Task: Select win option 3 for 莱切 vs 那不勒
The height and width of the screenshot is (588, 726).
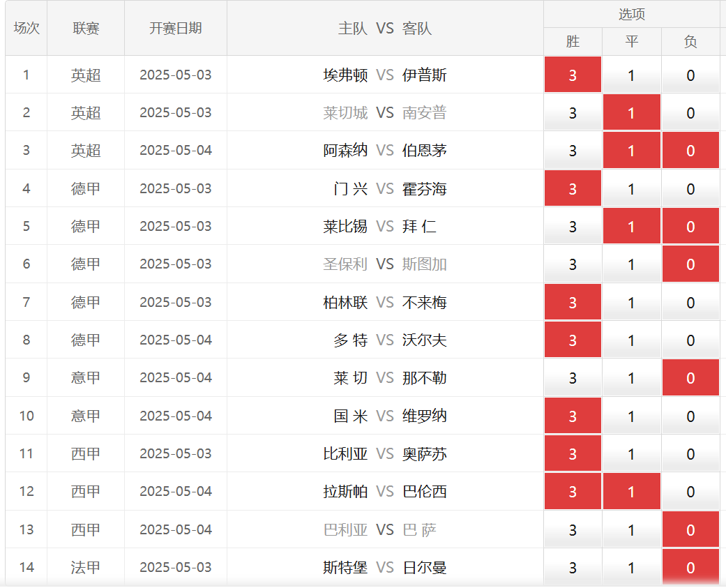Action: tap(573, 378)
